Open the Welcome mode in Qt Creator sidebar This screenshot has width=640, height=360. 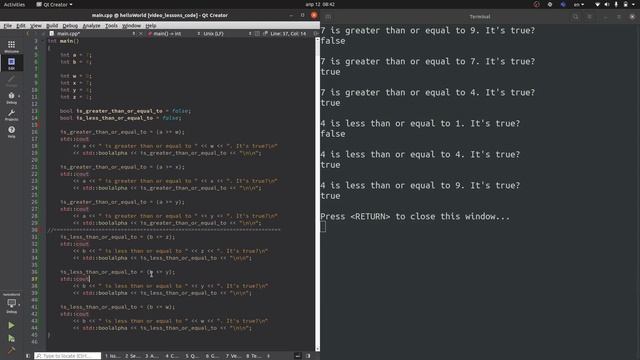click(x=11, y=47)
